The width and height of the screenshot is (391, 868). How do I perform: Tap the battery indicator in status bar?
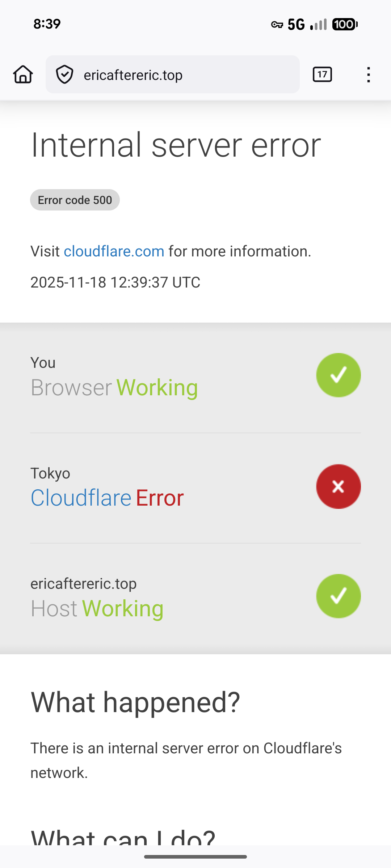(345, 25)
